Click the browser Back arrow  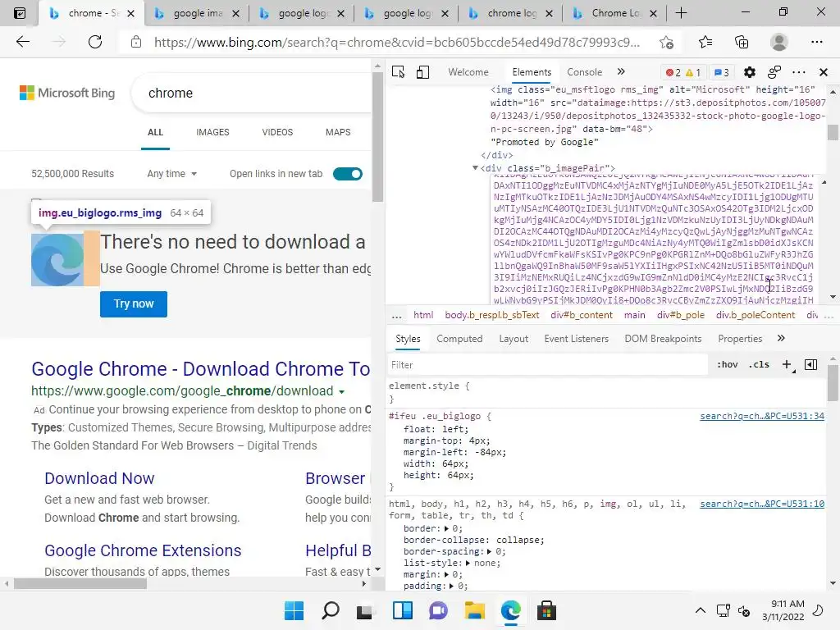pyautogui.click(x=22, y=42)
